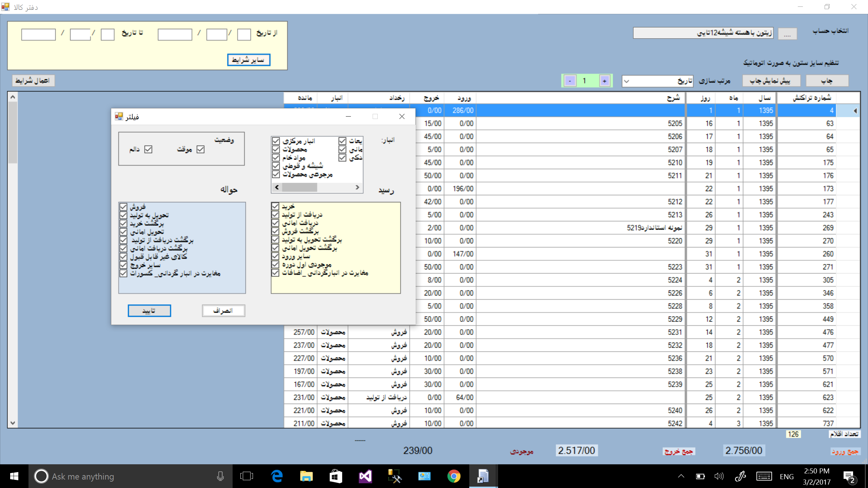Screen dimensions: 868x488
Task: Click the Windows Start button
Action: click(x=14, y=476)
